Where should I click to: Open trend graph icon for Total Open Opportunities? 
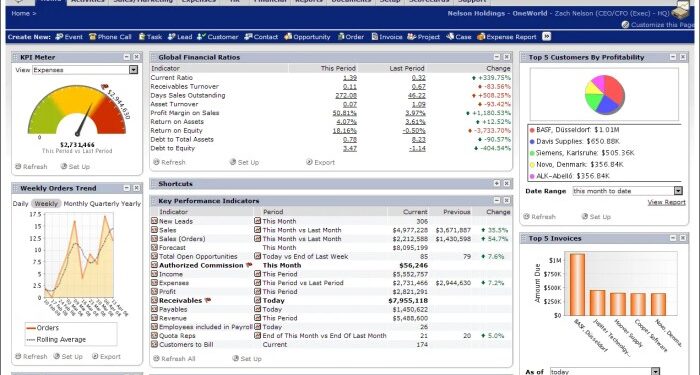click(258, 256)
